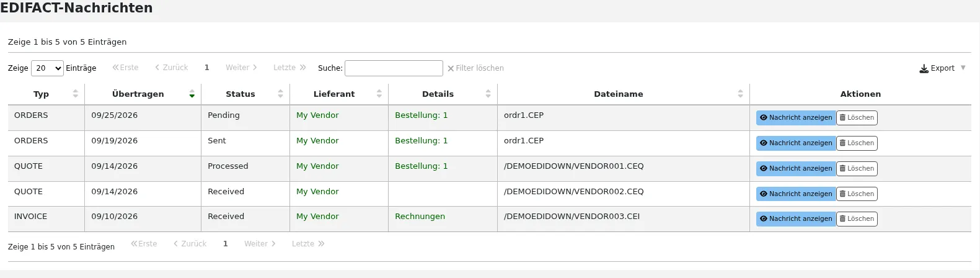Image resolution: width=980 pixels, height=278 pixels.
Task: Select filename /DEMOEDIDOWN/VENDOR002.CEQ
Action: click(x=573, y=192)
